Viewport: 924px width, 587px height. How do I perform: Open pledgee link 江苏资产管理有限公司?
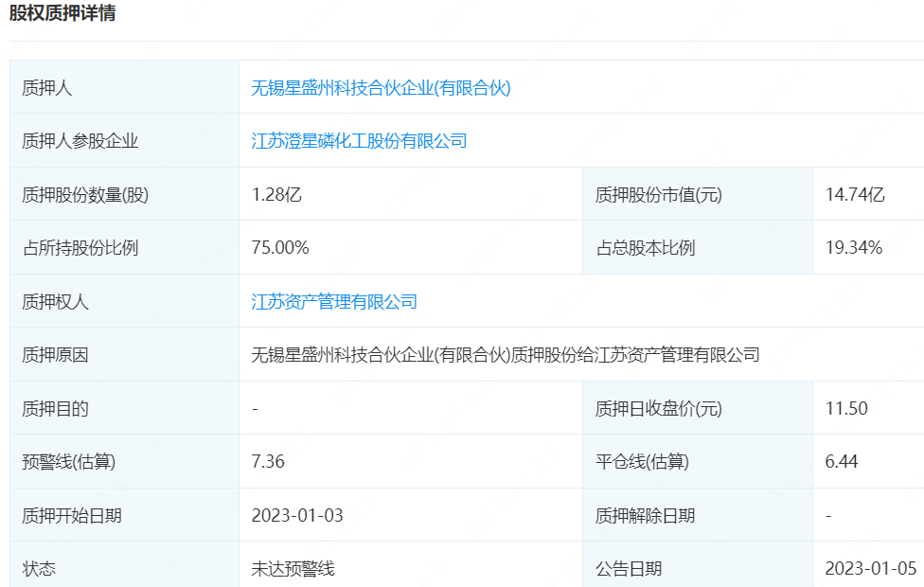click(334, 302)
